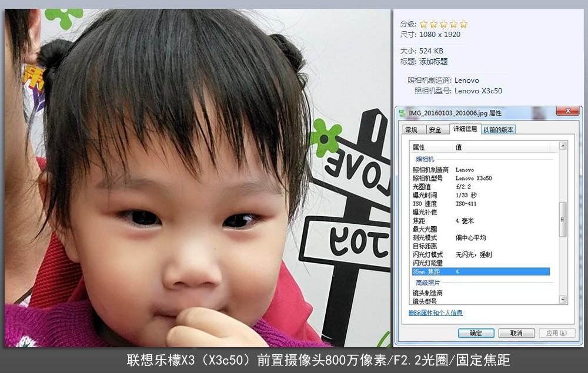Click the first rating star
588x373 pixels.
click(x=424, y=23)
